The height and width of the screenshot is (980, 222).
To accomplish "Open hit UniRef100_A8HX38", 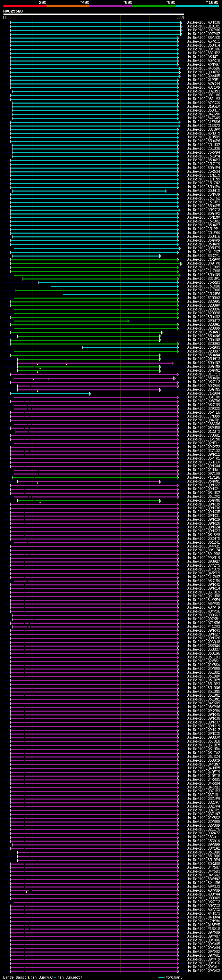I will pos(203,23).
